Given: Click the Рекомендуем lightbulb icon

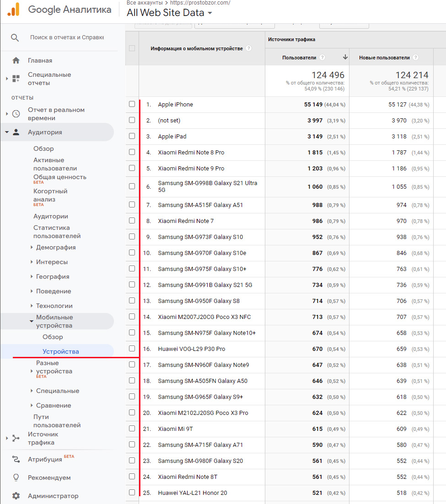Looking at the screenshot, I should (16, 477).
